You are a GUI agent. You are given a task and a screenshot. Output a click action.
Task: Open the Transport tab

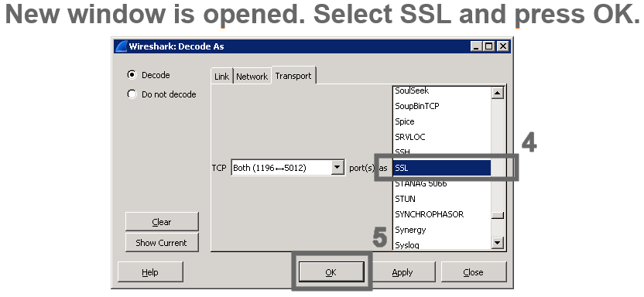point(293,76)
